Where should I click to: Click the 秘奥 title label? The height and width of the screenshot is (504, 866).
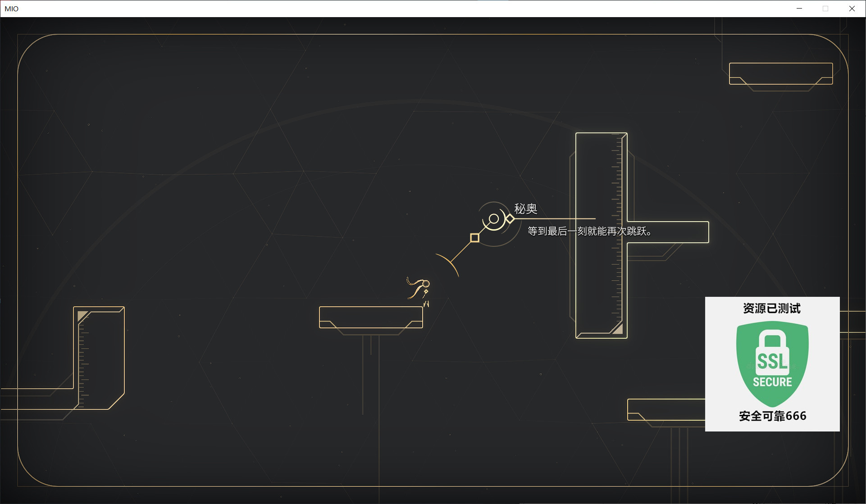(526, 209)
